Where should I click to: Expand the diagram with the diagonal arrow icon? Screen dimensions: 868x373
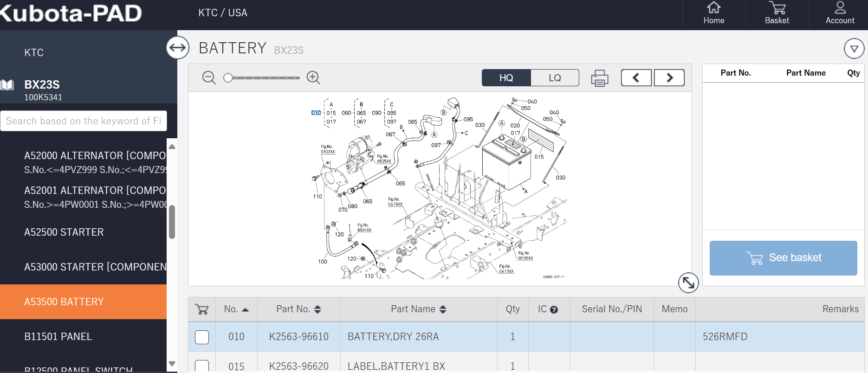[x=688, y=283]
